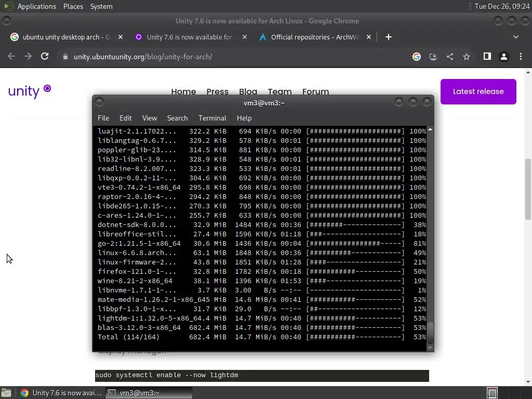Click the Total (114/164) line in terminal

click(x=262, y=337)
